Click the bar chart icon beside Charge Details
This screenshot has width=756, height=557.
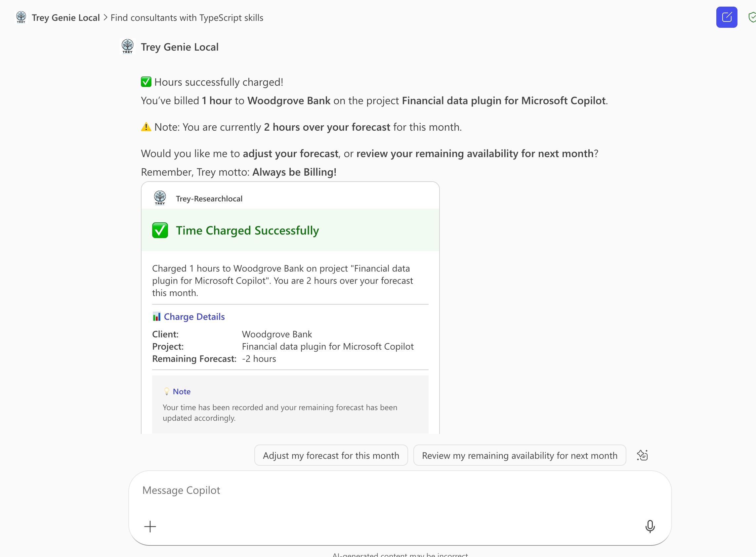pos(157,316)
